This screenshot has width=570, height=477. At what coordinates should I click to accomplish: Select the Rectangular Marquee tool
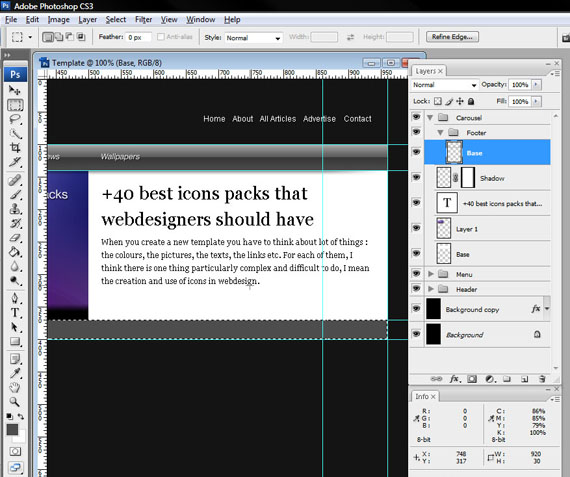coord(15,105)
